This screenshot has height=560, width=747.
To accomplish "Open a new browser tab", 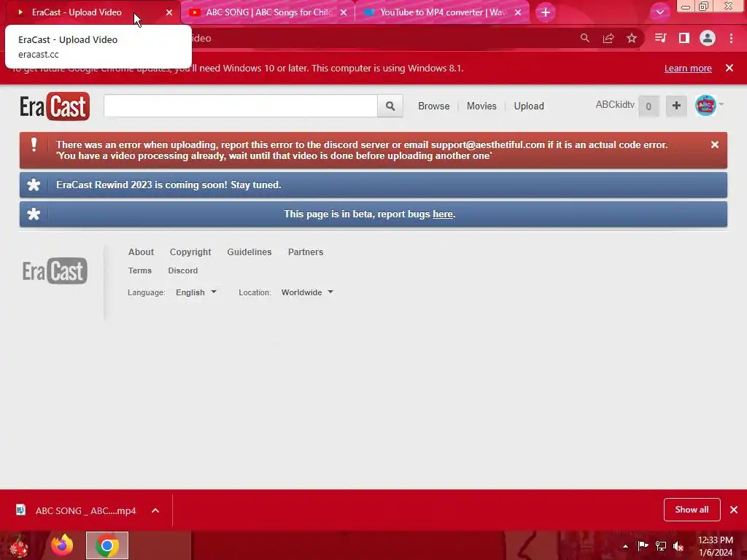I will click(x=546, y=12).
